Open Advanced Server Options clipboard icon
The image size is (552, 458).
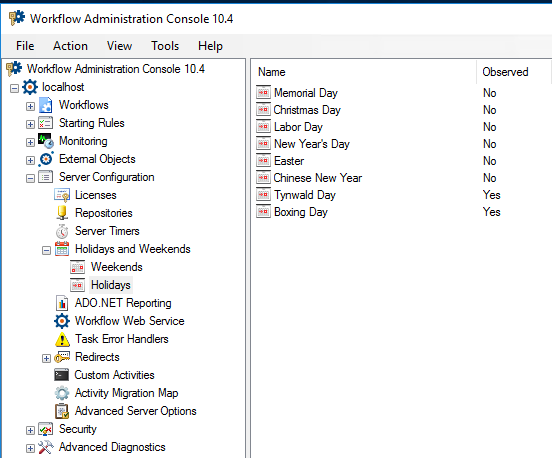pos(62,411)
